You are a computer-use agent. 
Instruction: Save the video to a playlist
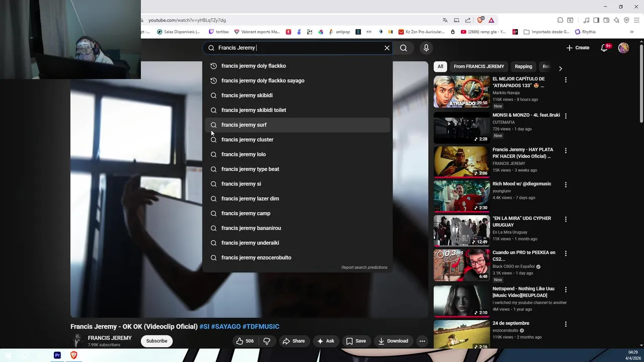pyautogui.click(x=356, y=341)
